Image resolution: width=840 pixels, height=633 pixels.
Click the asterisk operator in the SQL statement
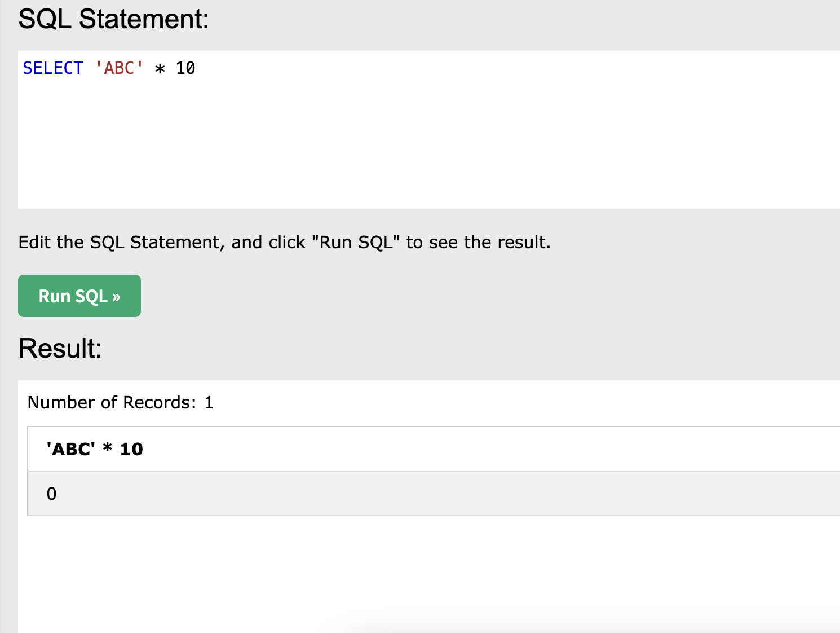point(160,69)
